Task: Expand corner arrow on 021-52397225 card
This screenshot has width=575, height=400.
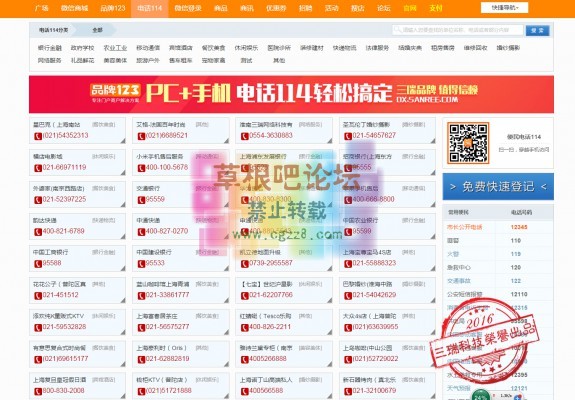Action: coord(122,205)
